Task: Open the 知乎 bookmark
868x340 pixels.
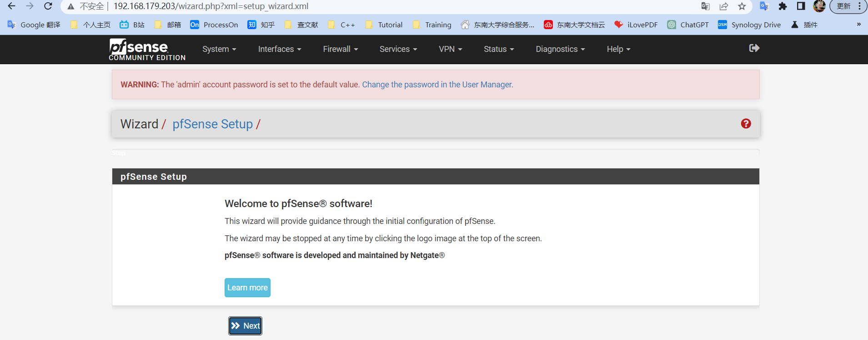Action: pyautogui.click(x=261, y=25)
